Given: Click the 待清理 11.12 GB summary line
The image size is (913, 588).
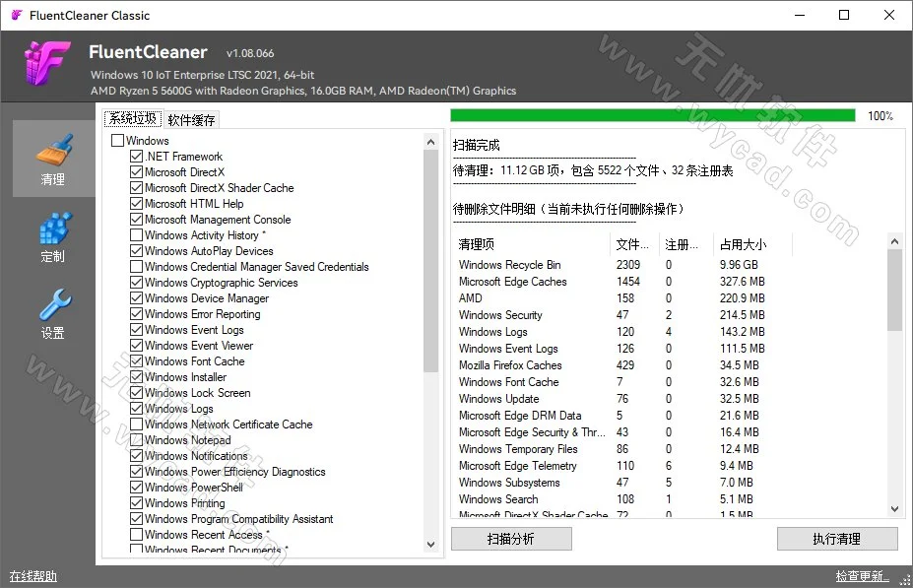Looking at the screenshot, I should [593, 170].
